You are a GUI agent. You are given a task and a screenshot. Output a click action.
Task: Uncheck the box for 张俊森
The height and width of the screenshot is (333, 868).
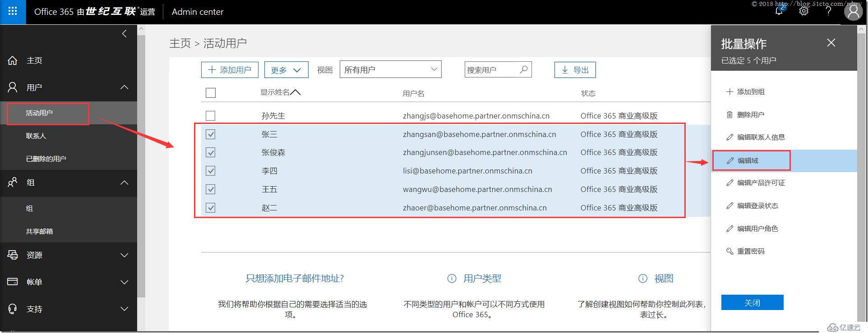211,152
